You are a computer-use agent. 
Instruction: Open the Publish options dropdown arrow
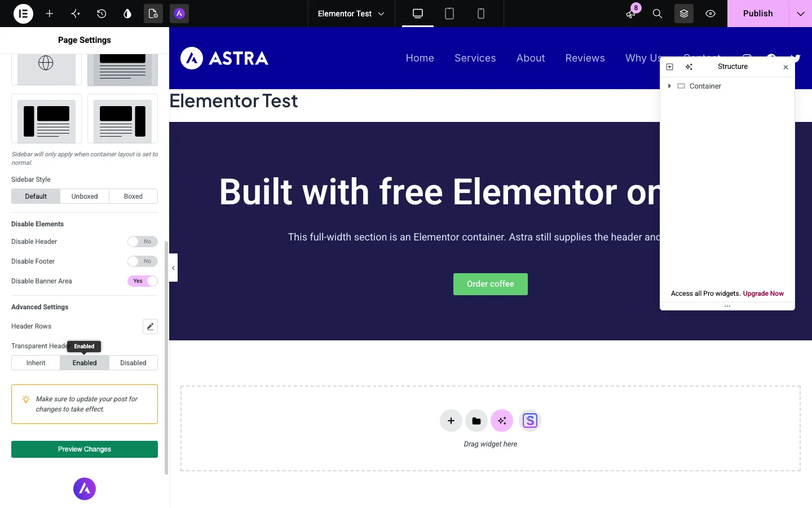[x=801, y=14]
